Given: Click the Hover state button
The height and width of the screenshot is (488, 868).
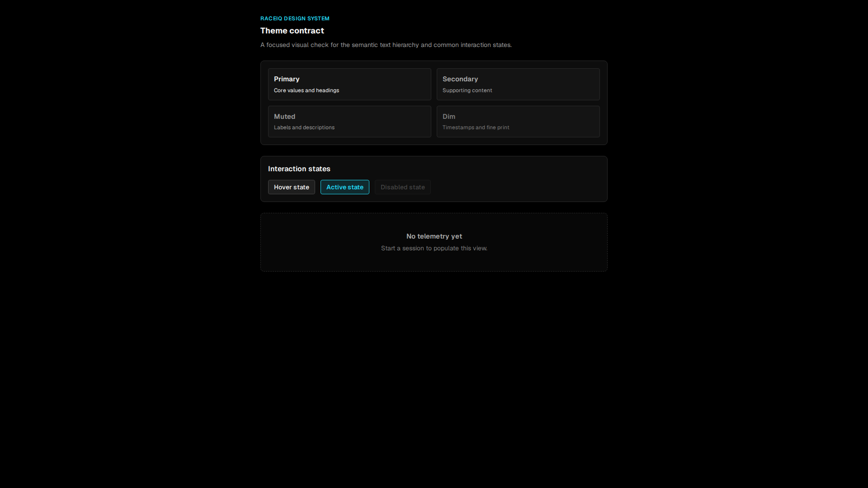Looking at the screenshot, I should coord(291,187).
